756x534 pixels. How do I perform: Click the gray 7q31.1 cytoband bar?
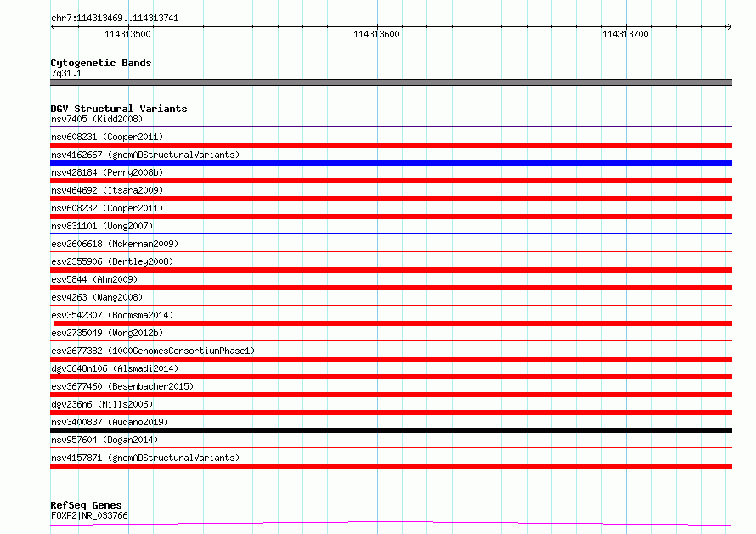click(391, 82)
